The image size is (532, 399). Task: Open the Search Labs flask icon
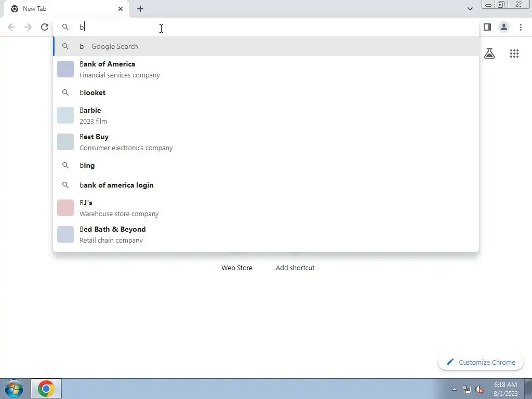pos(489,54)
